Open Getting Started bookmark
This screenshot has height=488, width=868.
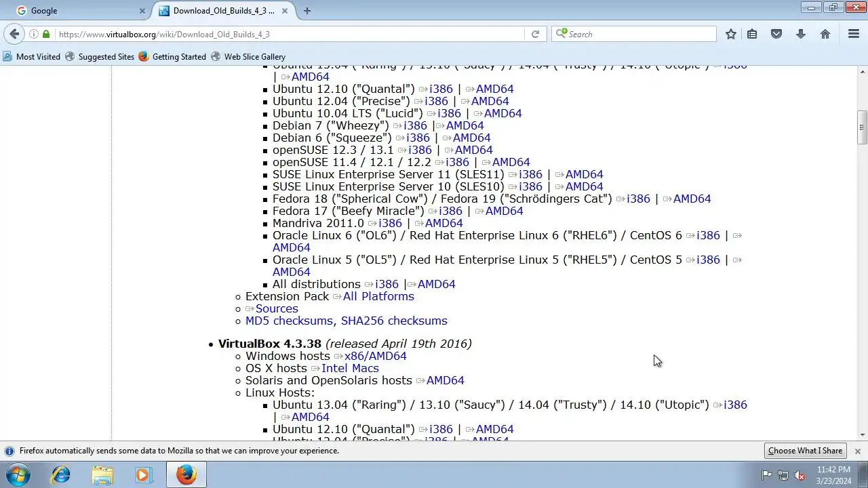(172, 57)
